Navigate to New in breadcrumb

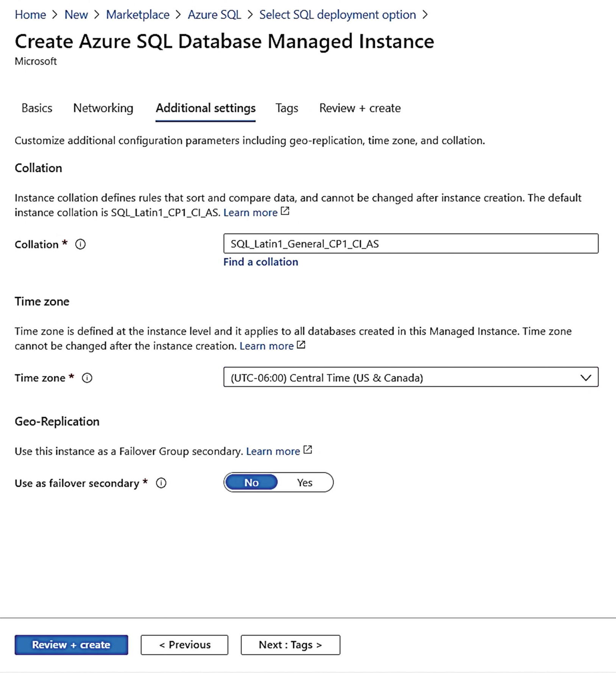pos(76,15)
